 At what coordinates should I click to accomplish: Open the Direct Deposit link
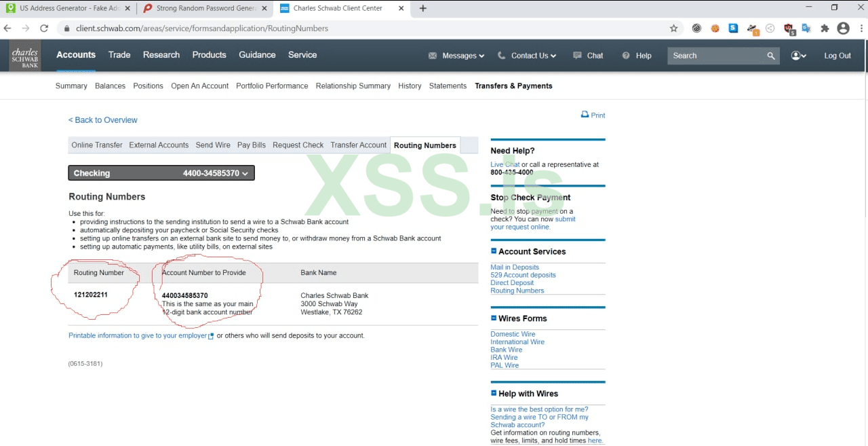coord(512,283)
